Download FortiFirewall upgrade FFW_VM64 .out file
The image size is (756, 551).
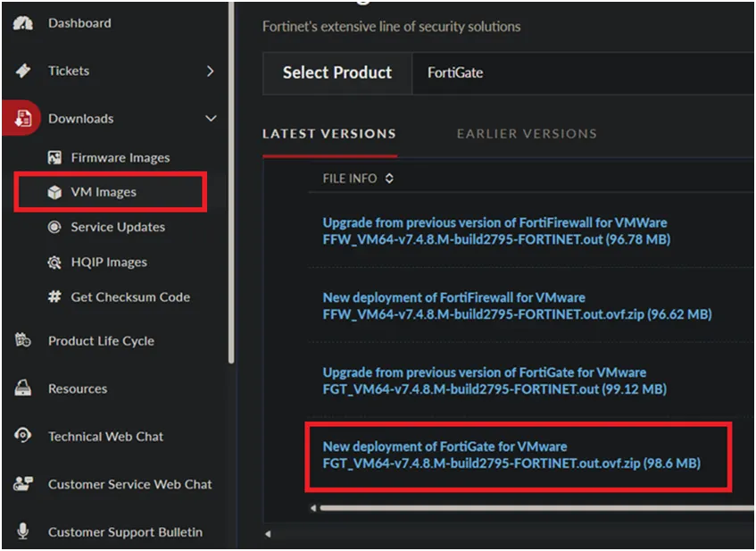[x=496, y=230]
